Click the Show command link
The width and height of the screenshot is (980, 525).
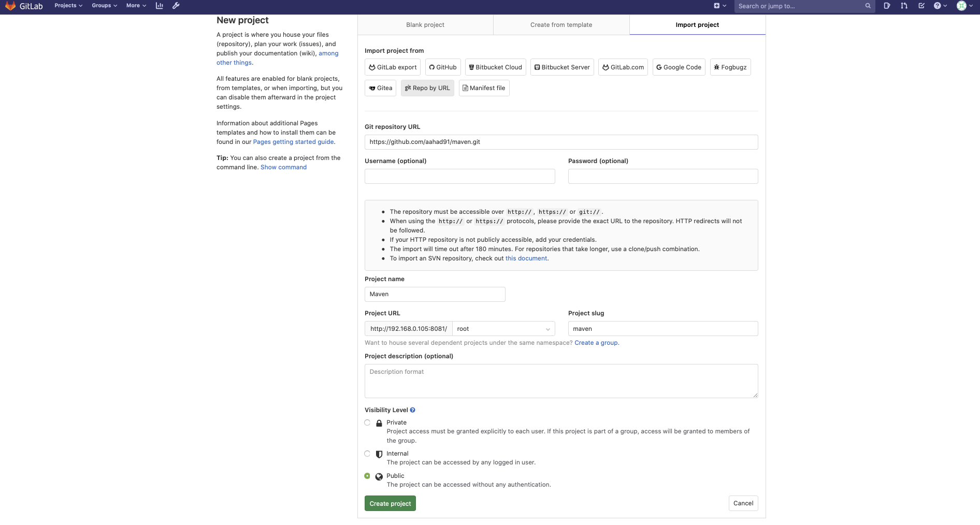click(x=283, y=167)
